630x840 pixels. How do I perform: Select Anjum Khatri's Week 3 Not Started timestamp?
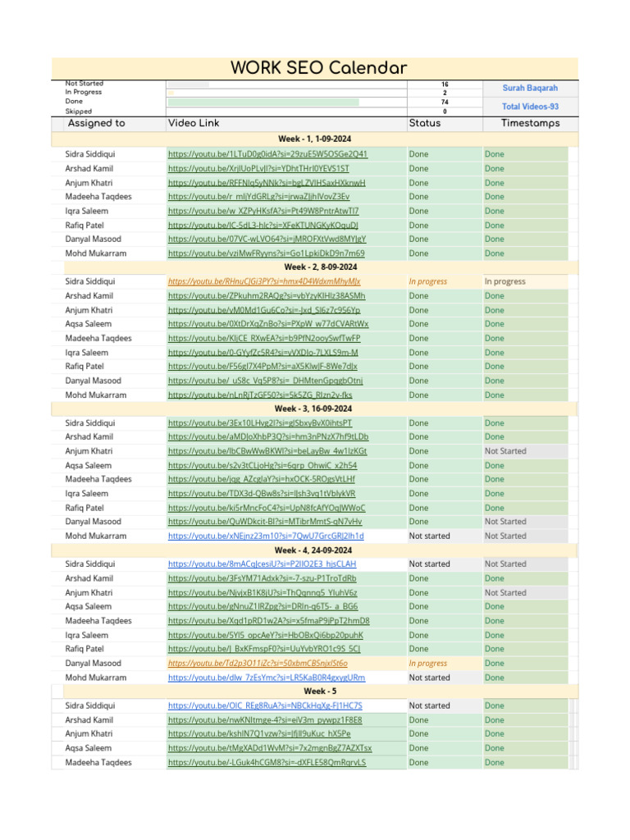526,452
